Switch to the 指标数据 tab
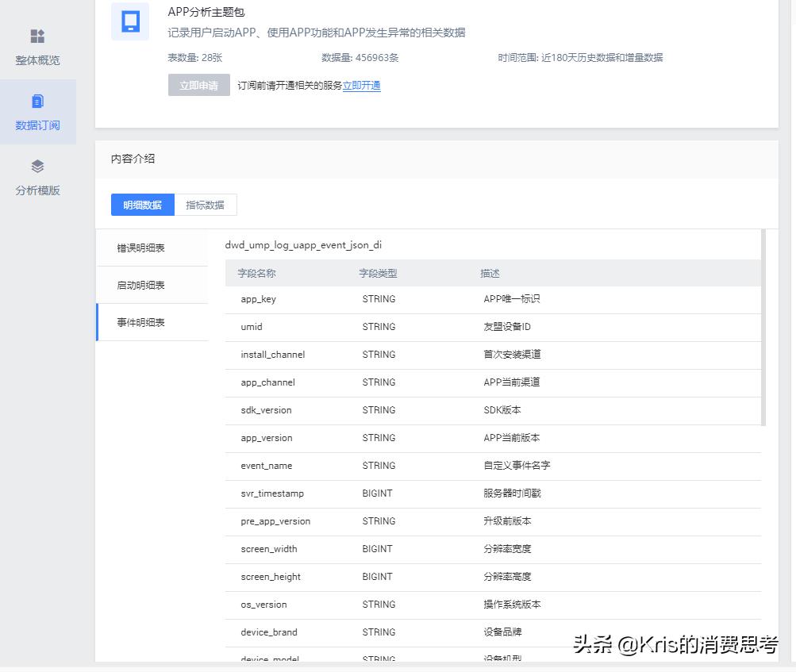796x672 pixels. click(x=206, y=205)
